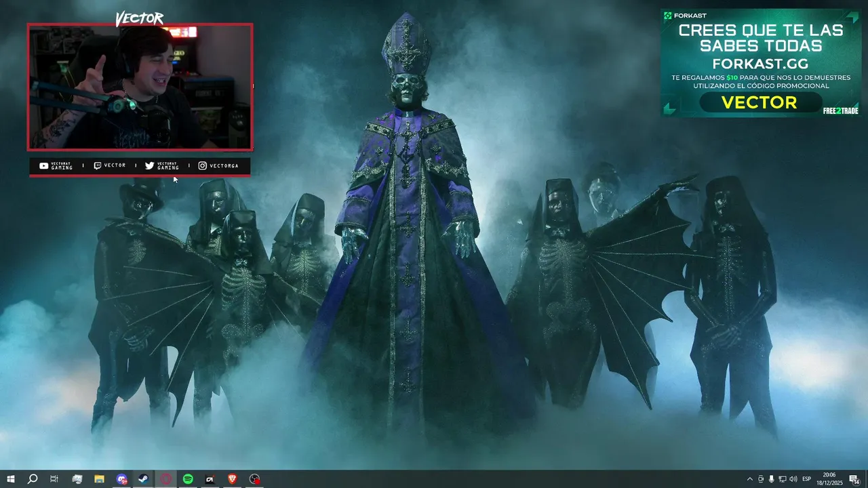Click the microphone tray icon

772,479
